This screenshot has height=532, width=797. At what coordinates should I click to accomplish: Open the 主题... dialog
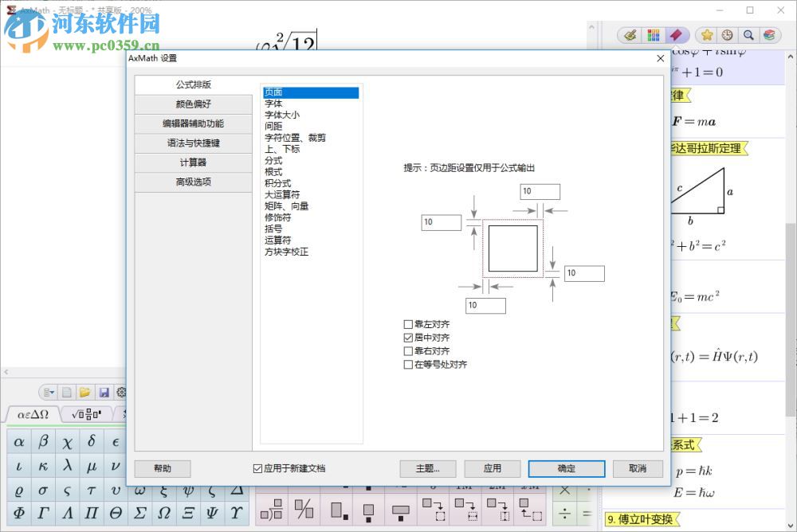coord(428,468)
